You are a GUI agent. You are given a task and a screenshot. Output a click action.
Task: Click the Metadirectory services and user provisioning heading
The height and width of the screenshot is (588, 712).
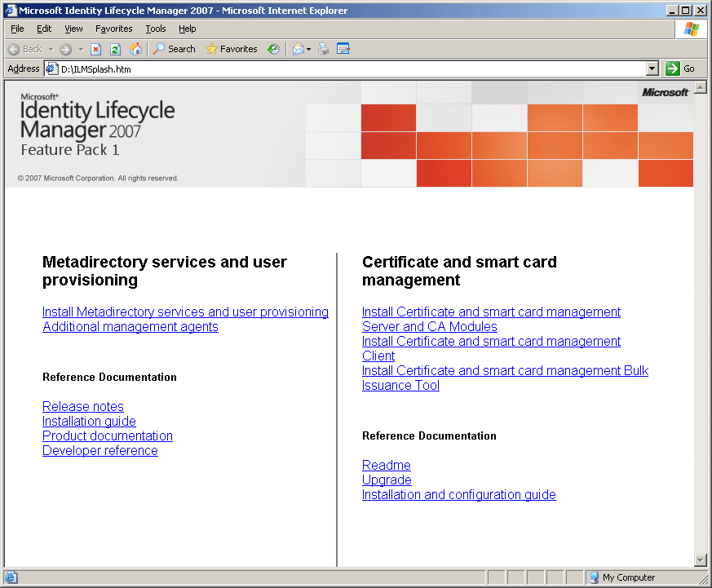pyautogui.click(x=165, y=271)
